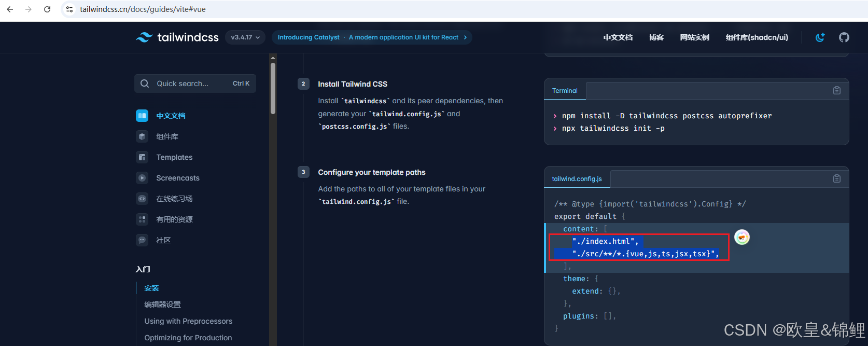This screenshot has width=868, height=346.
Task: Copy the Terminal commands with clipboard icon
Action: [836, 90]
